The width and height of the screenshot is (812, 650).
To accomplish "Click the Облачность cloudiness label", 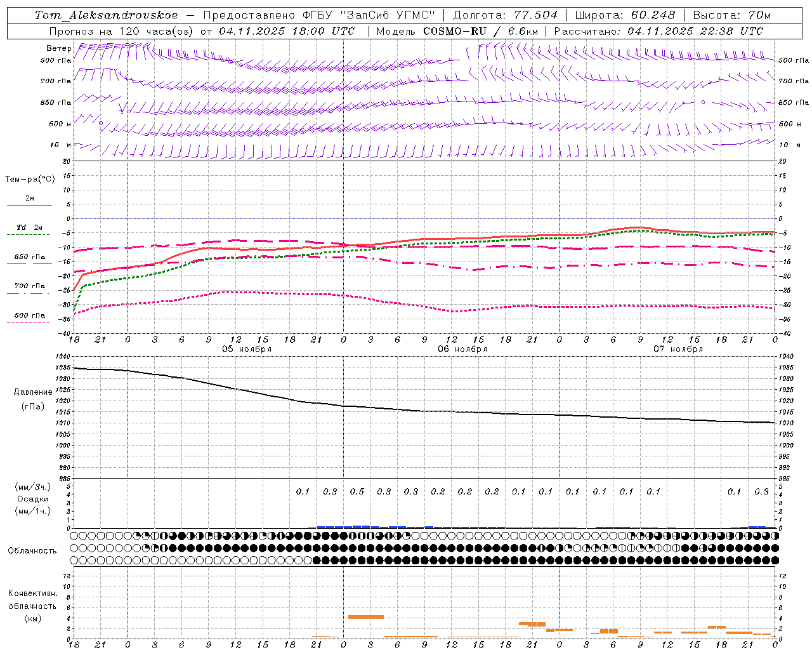I will click(x=32, y=550).
